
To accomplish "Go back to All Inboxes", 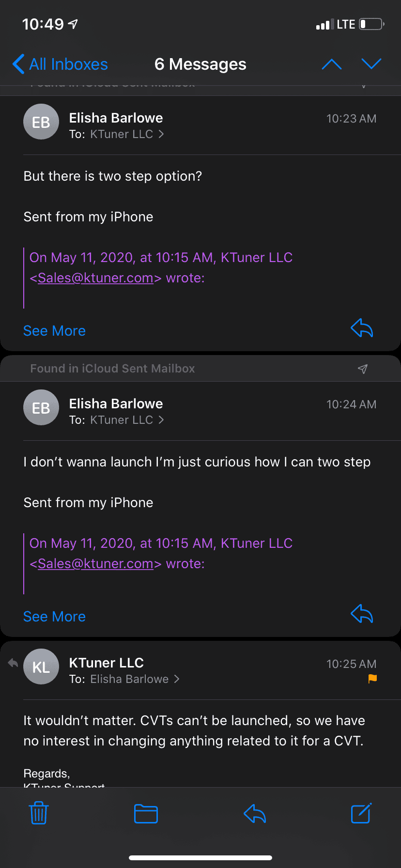I will coord(61,64).
